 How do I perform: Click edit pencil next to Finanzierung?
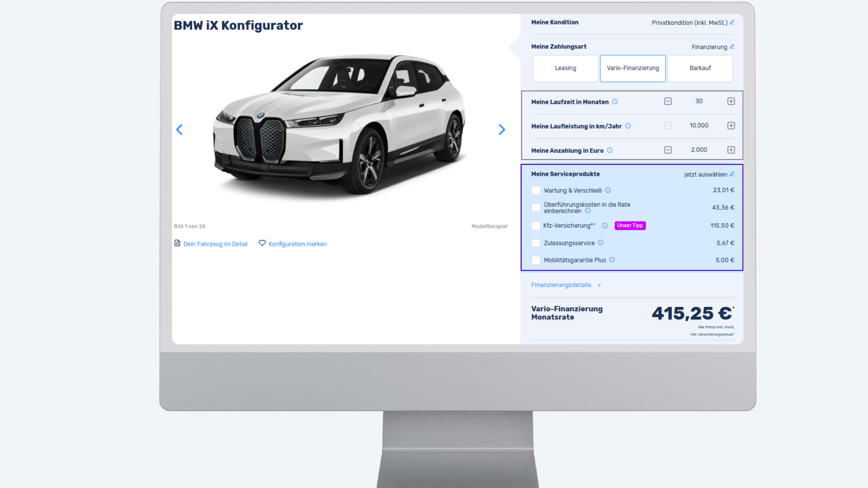(732, 47)
